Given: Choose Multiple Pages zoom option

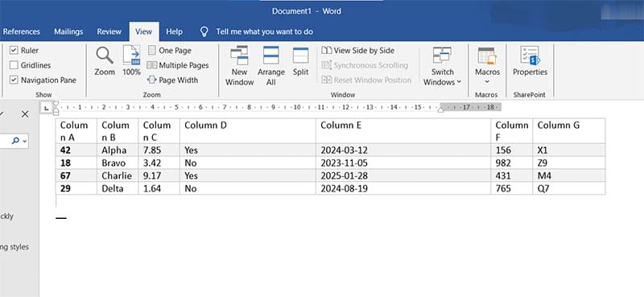Looking at the screenshot, I should coord(177,65).
